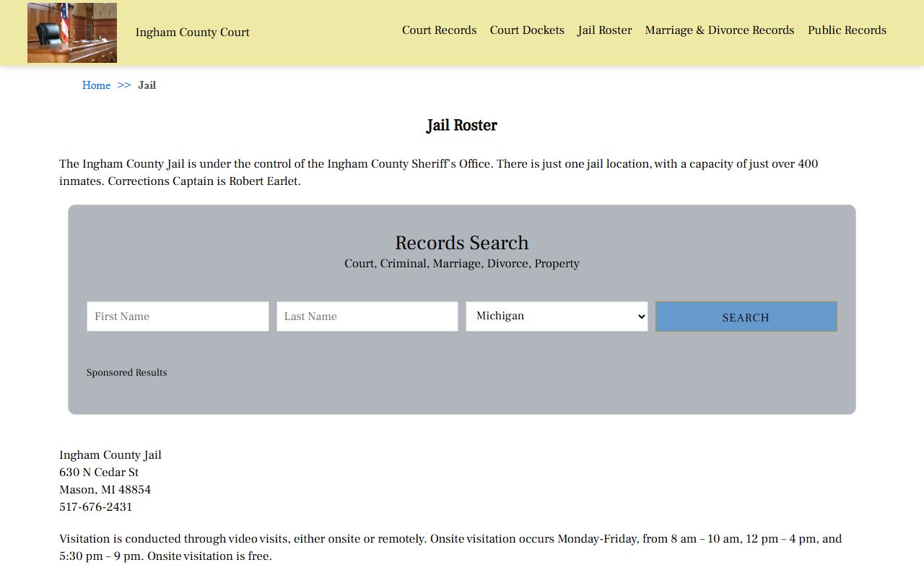Navigate to Public Records
This screenshot has width=924, height=578.
pos(847,30)
